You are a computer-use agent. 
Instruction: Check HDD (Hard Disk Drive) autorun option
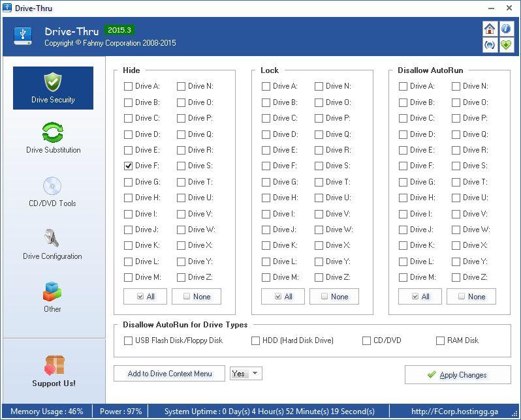(255, 340)
